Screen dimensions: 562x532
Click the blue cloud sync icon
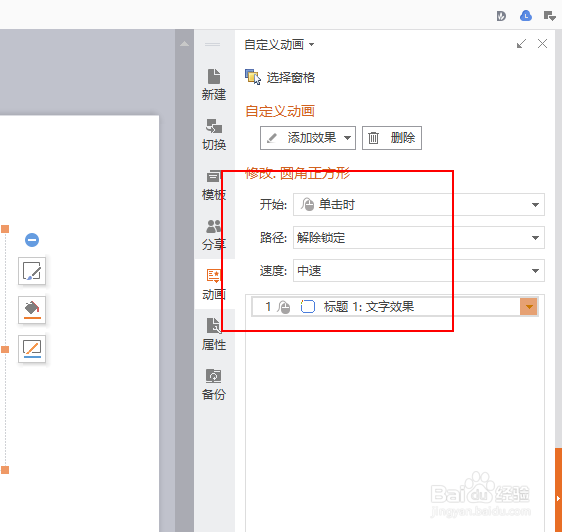525,16
